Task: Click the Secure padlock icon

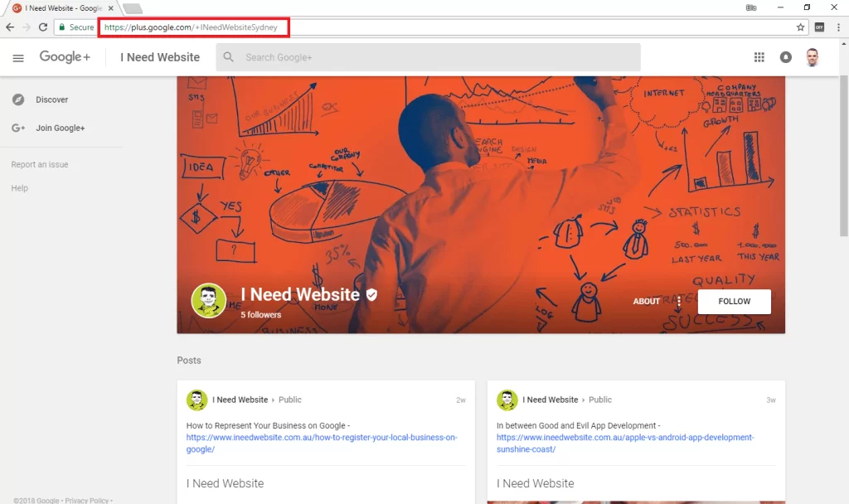Action: pos(61,27)
